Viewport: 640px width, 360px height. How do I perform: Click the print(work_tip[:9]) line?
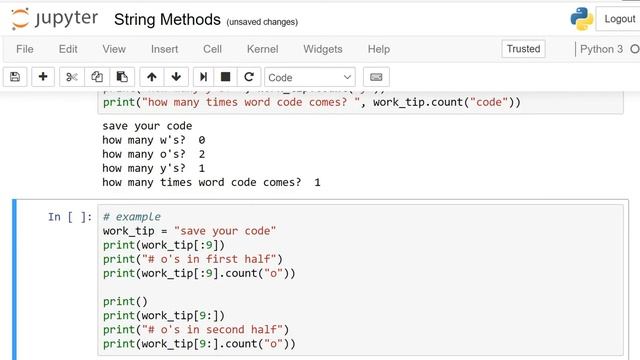point(164,245)
